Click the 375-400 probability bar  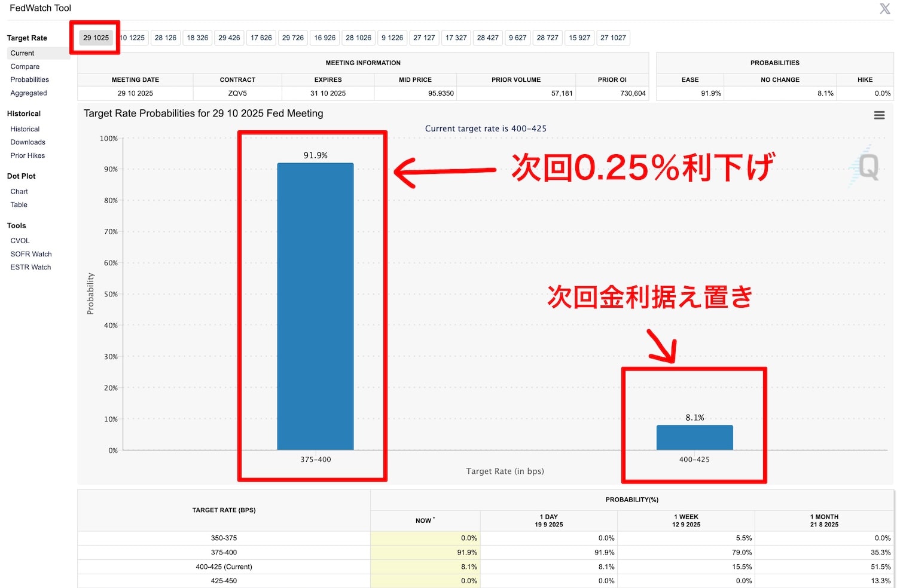point(315,306)
